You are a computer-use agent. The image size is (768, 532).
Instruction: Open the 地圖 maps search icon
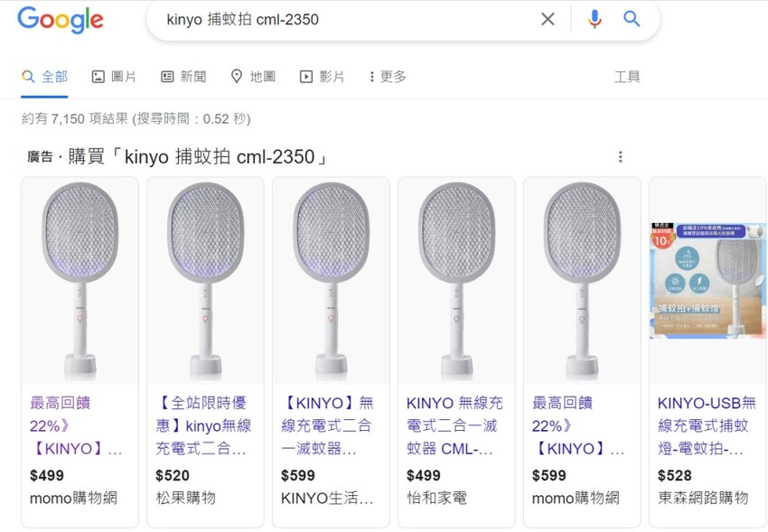click(237, 76)
